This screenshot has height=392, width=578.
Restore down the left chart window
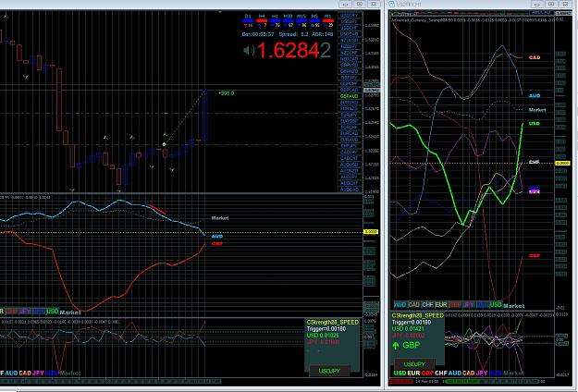pyautogui.click(x=360, y=4)
